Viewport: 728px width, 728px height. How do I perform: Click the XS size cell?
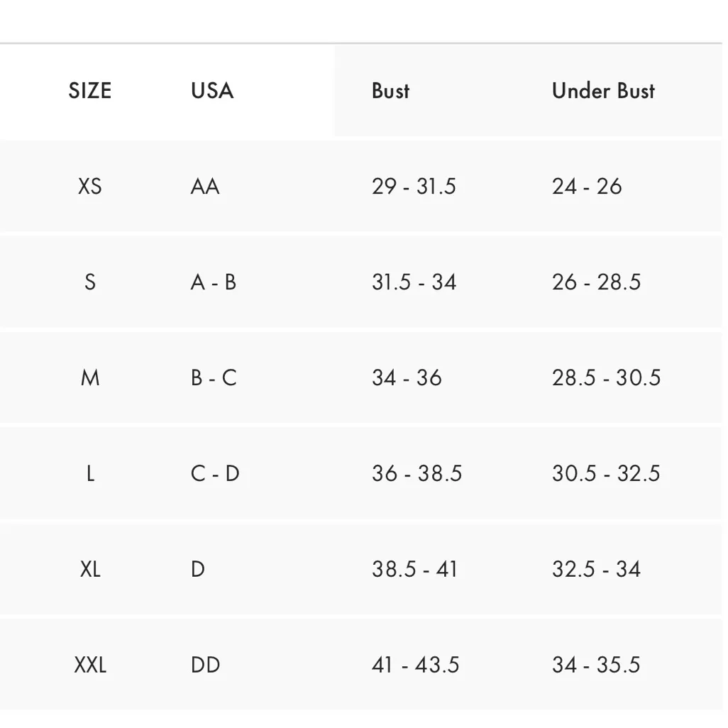pyautogui.click(x=90, y=186)
